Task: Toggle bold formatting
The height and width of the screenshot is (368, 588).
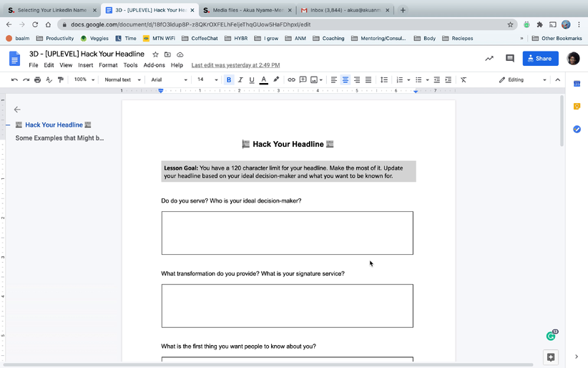Action: click(x=229, y=79)
